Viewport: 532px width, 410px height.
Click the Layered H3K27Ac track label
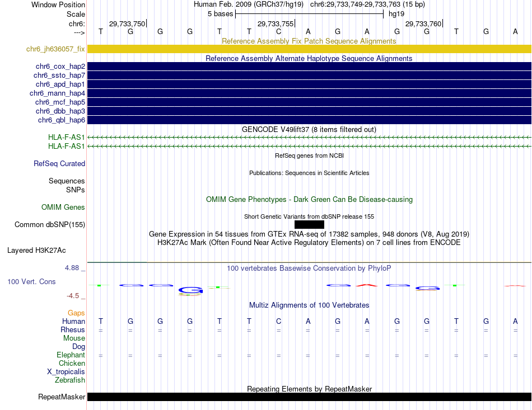(36, 251)
